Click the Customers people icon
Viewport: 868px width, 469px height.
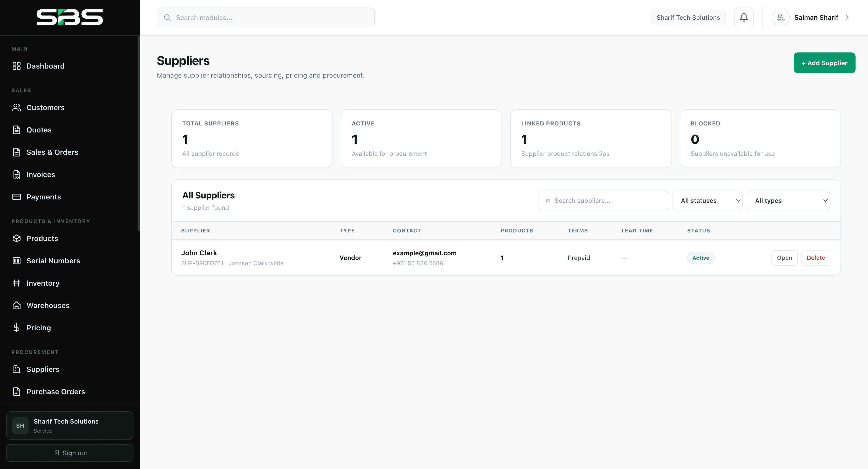[17, 108]
